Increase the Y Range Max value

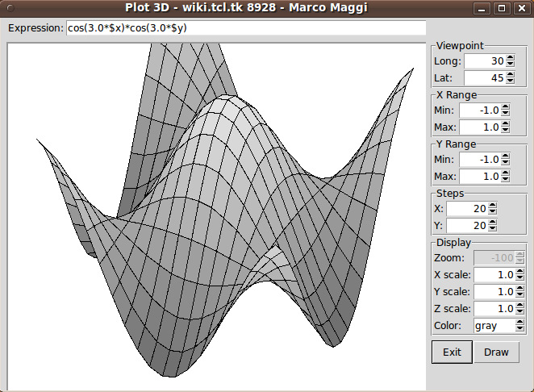[x=506, y=173]
